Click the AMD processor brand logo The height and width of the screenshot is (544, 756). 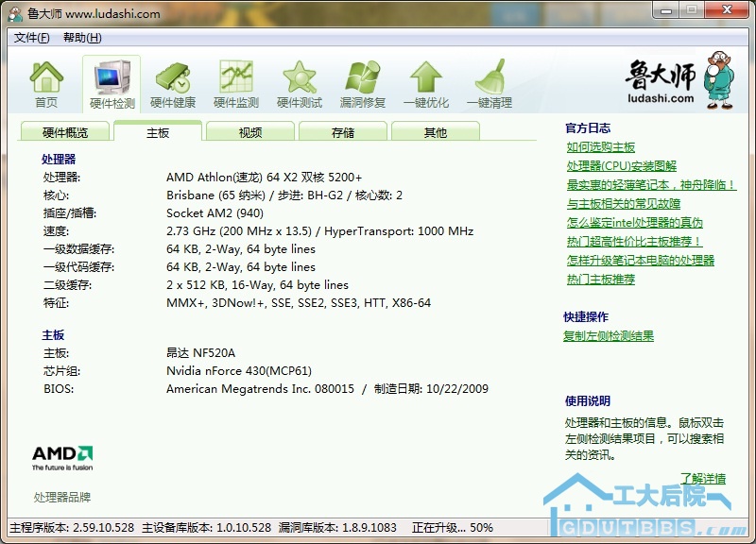(x=62, y=457)
